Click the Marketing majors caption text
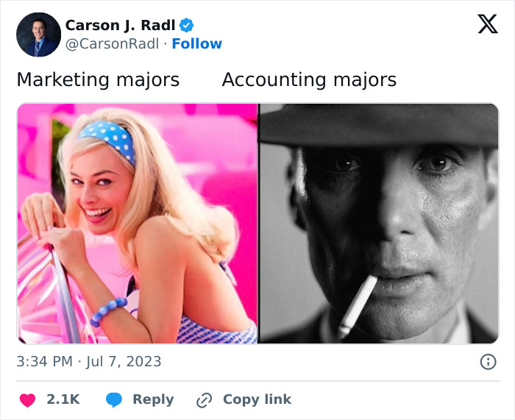 tap(98, 79)
